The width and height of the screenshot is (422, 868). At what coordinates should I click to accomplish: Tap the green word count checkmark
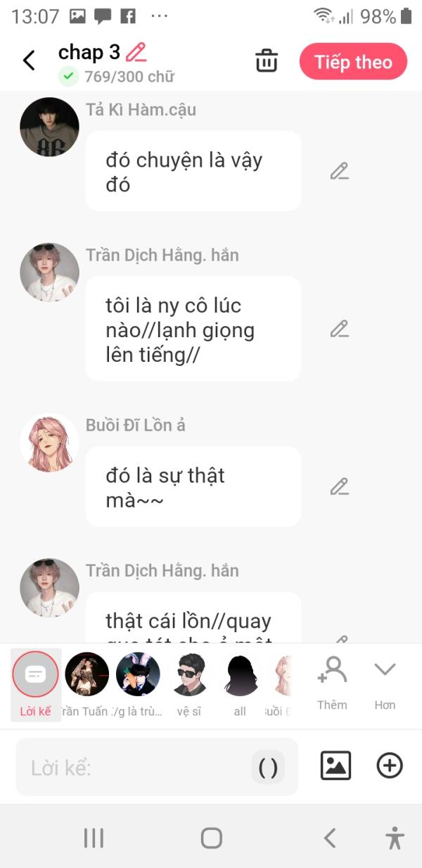click(68, 76)
